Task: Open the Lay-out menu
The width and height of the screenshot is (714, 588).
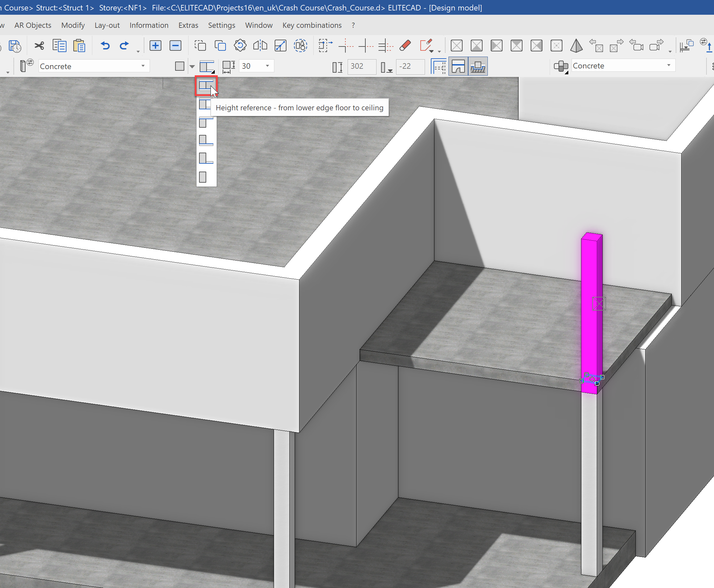Action: [x=107, y=26]
